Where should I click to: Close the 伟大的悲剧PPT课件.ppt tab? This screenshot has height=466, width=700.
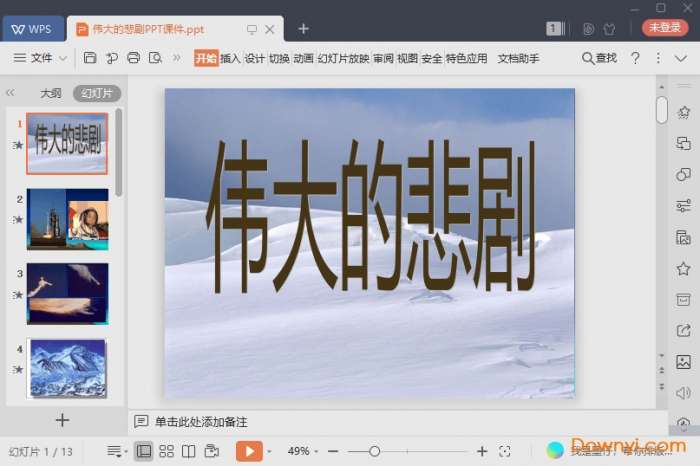pyautogui.click(x=270, y=29)
